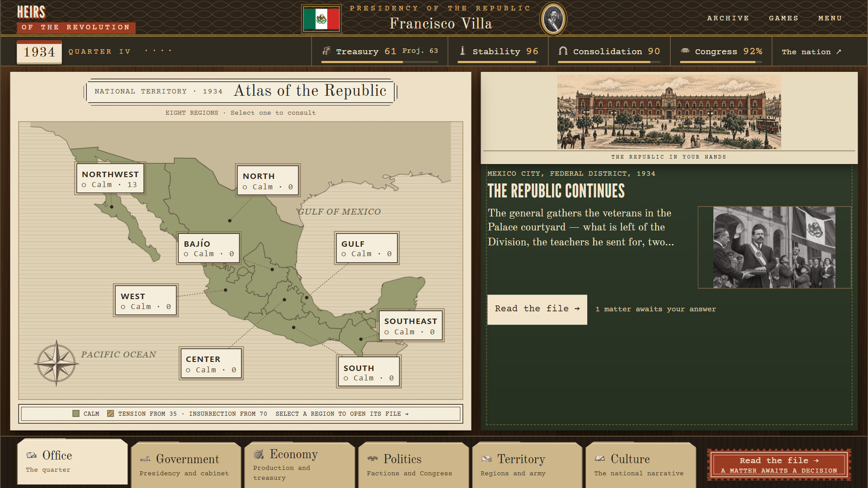Screen dimensions: 868x488
Task: Switch to the Politics tab
Action: coord(414,465)
